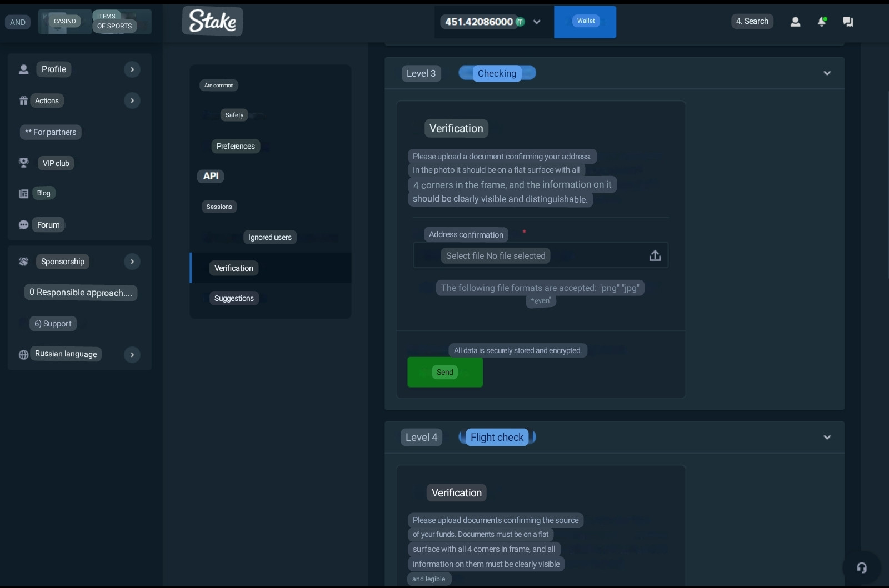Click the green Send button

point(445,372)
